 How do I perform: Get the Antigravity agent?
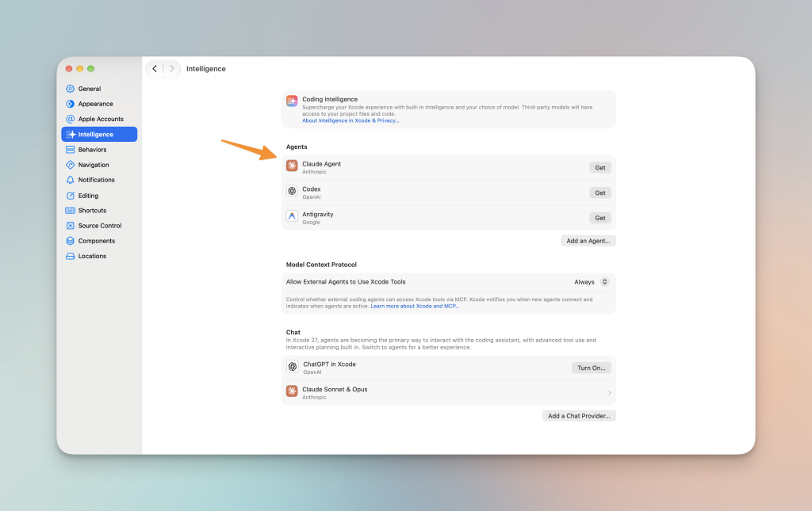[x=600, y=218]
